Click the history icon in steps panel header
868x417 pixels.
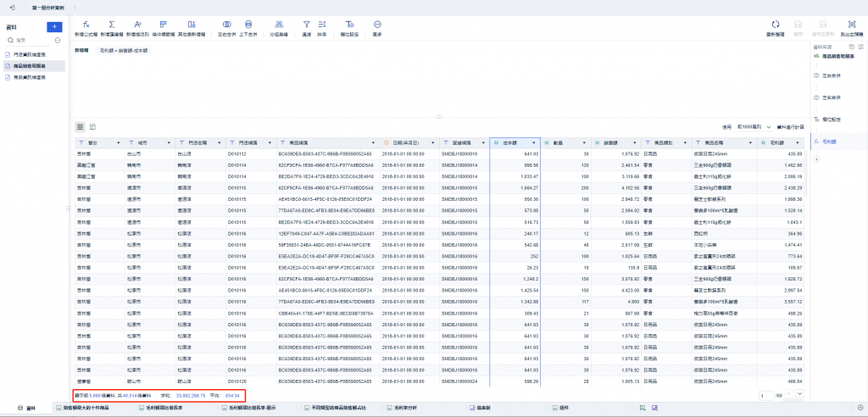[x=853, y=47]
